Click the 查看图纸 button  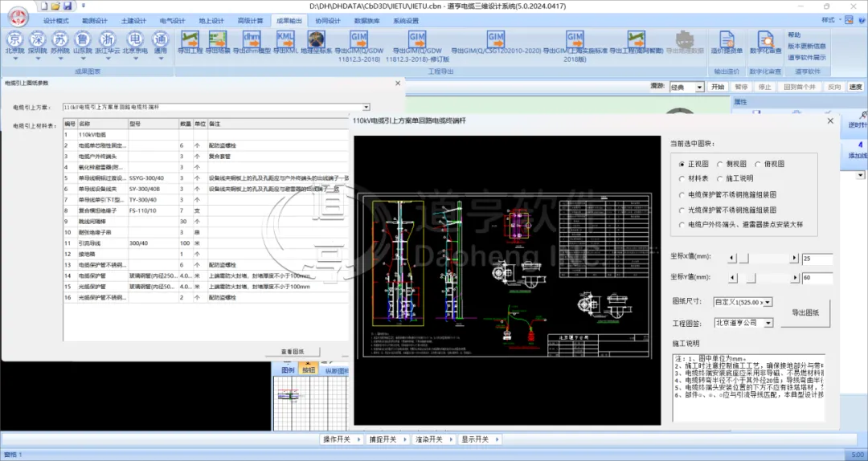[x=292, y=352]
